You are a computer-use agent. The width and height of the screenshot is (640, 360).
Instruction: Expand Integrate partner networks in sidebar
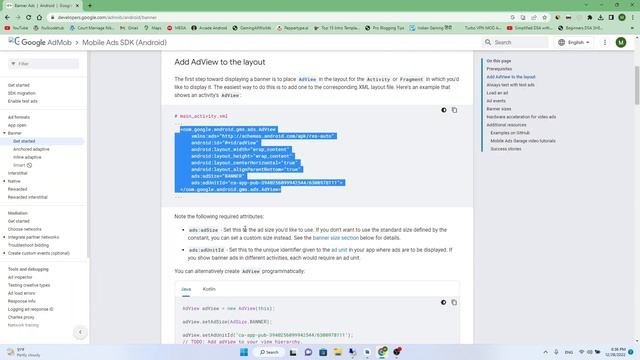[4, 237]
